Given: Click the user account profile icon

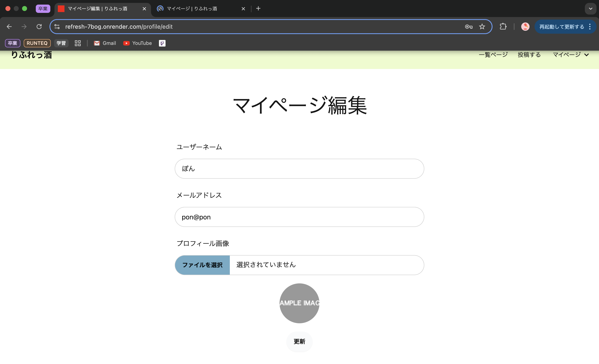Looking at the screenshot, I should pyautogui.click(x=525, y=26).
